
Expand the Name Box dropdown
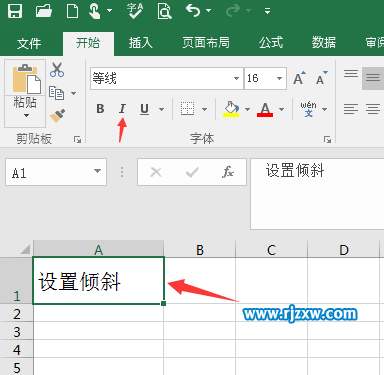(97, 172)
